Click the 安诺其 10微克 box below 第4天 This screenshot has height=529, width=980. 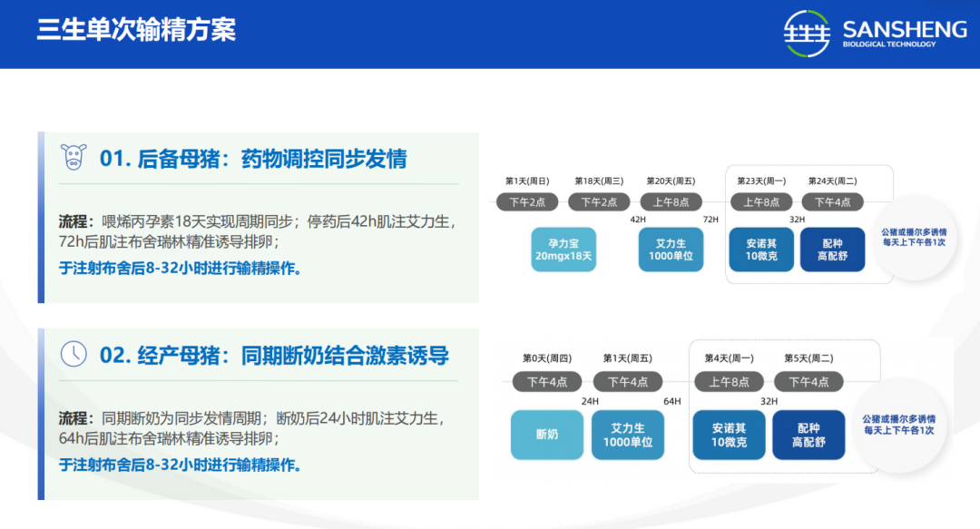pyautogui.click(x=729, y=435)
